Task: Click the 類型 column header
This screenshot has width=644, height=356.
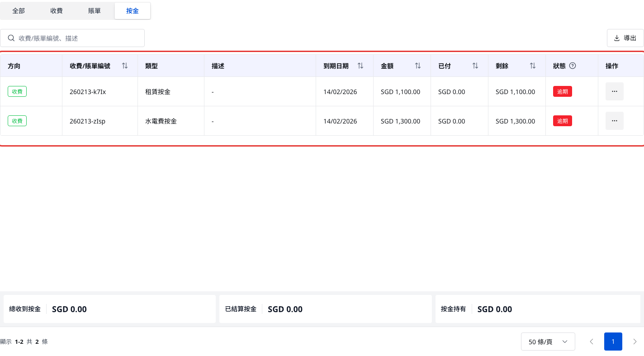Action: click(152, 66)
